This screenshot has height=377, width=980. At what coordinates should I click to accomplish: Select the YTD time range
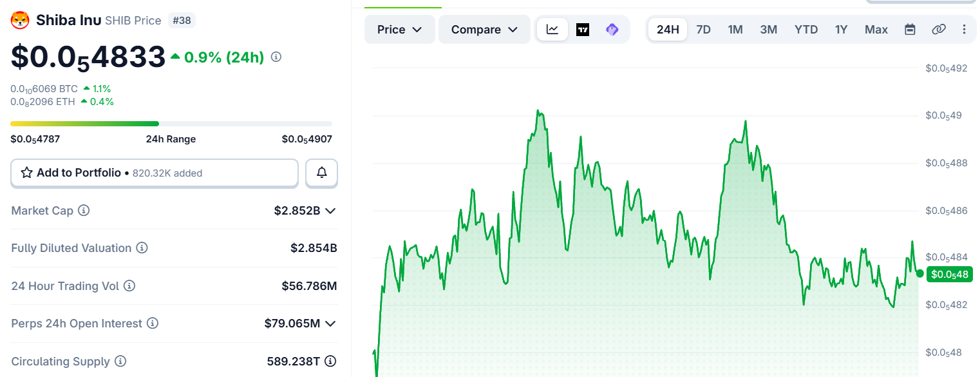coord(806,30)
